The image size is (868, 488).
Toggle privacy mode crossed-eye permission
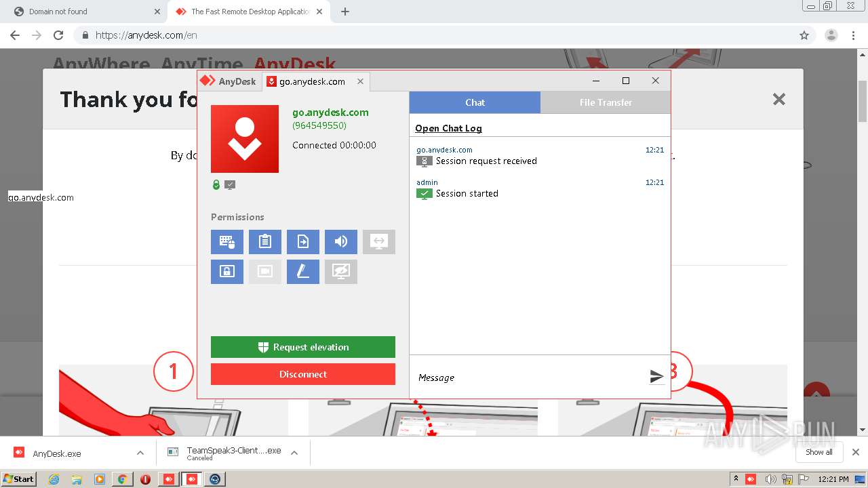coord(341,272)
